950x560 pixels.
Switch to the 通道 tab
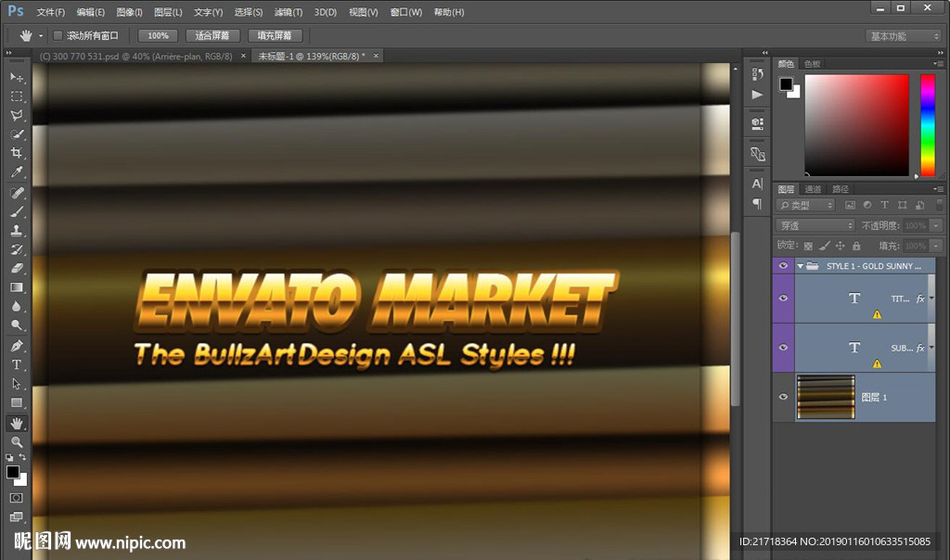click(x=813, y=189)
